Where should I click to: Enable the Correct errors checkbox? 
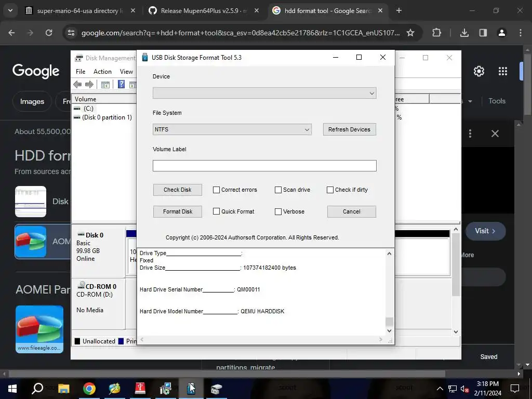coord(216,190)
